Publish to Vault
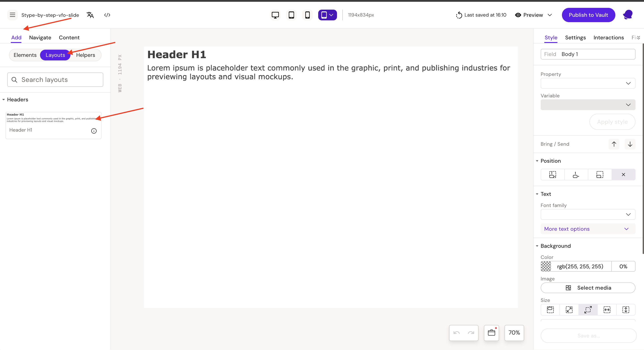This screenshot has height=350, width=644. (588, 15)
